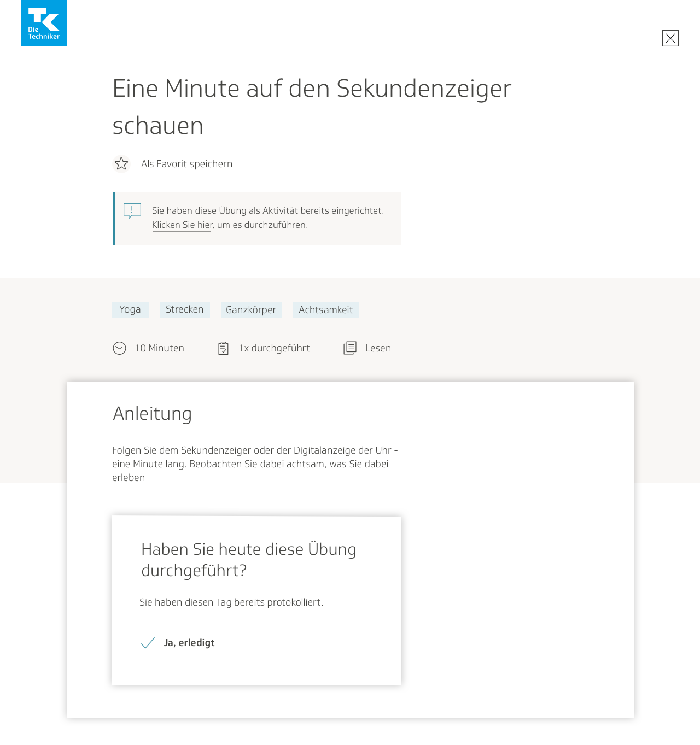Viewport: 700px width, 745px height.
Task: Click the Die Techniker logo
Action: (x=44, y=23)
